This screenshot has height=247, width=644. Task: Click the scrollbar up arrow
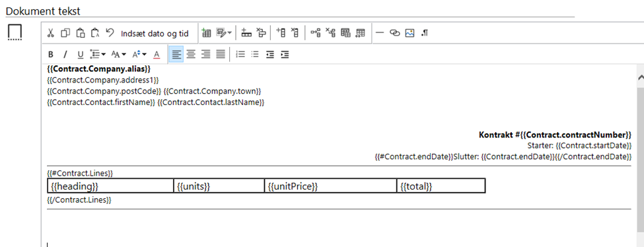pyautogui.click(x=640, y=77)
